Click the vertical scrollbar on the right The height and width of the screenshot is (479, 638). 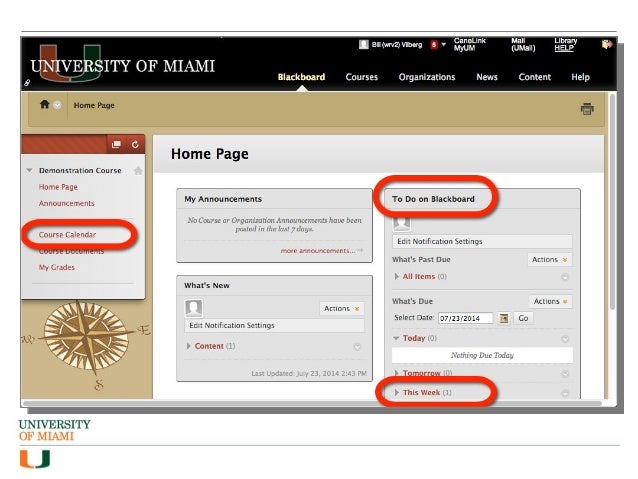pyautogui.click(x=612, y=201)
